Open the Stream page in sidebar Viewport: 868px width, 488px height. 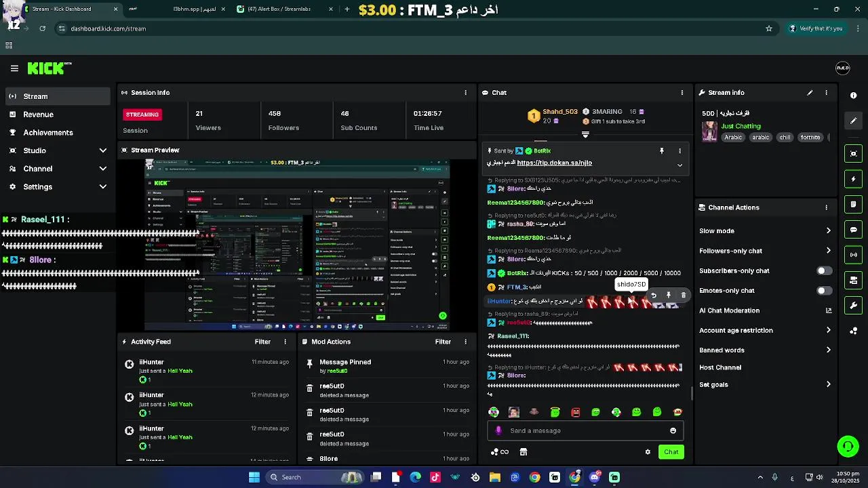tap(57, 96)
